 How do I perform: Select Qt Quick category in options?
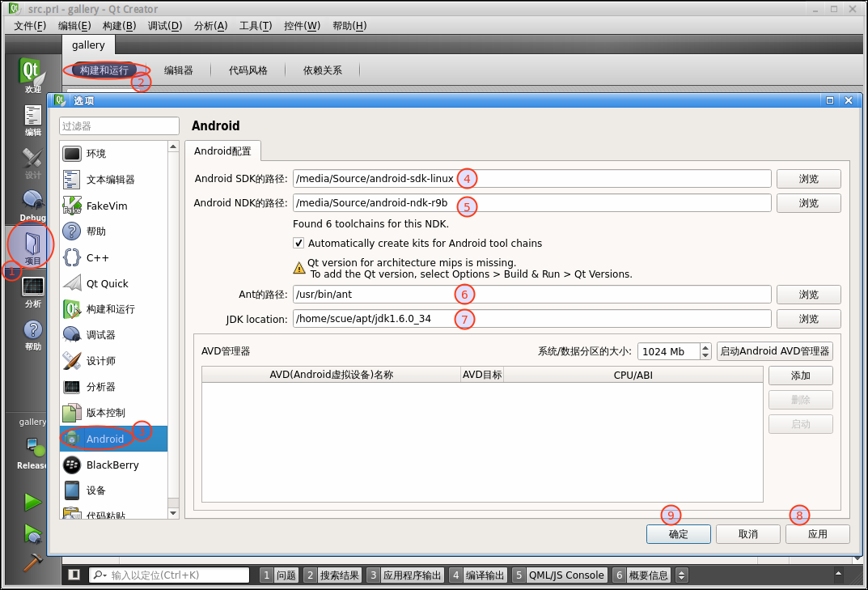click(x=113, y=283)
